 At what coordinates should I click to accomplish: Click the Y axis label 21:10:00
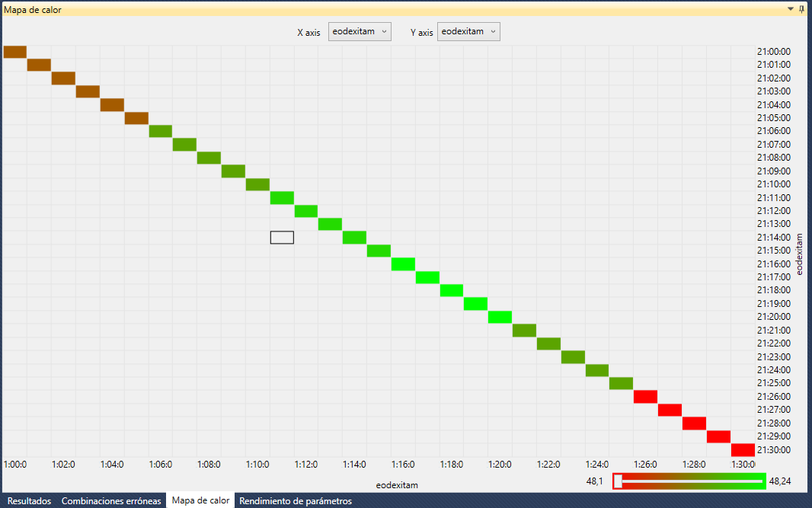pos(774,184)
